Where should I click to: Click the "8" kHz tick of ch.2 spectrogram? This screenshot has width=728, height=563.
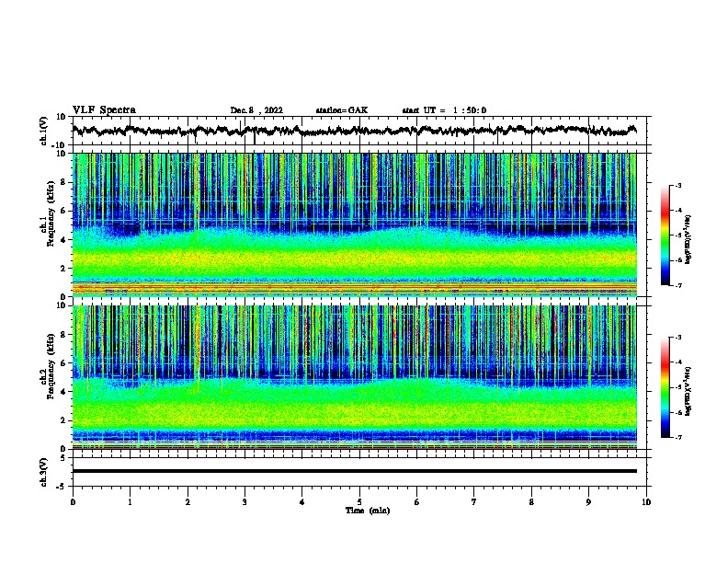63,335
